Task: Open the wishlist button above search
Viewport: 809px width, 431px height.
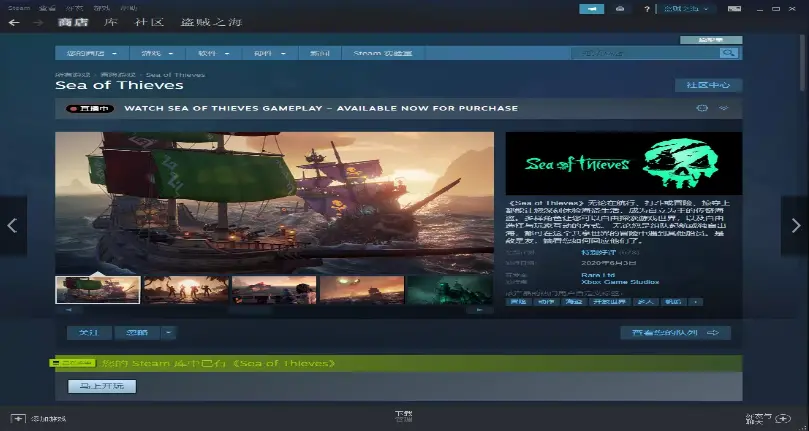Action: tap(711, 40)
